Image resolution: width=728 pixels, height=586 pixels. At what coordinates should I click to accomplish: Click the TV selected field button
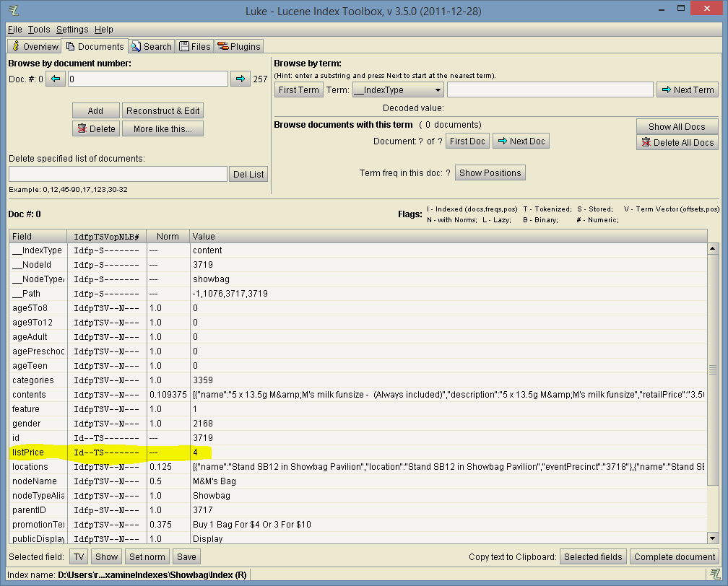pos(79,556)
